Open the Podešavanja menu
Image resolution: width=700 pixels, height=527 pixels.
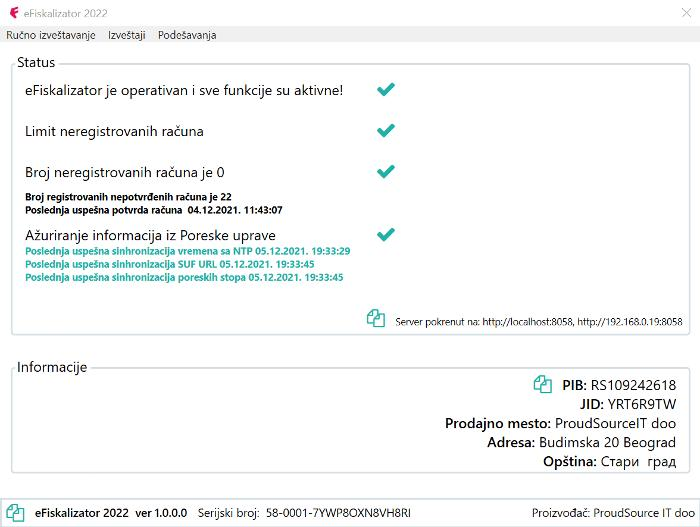[x=187, y=35]
